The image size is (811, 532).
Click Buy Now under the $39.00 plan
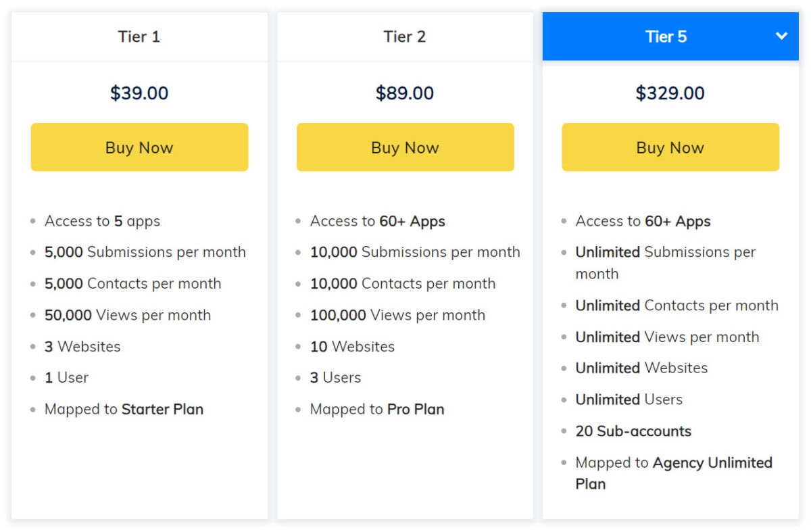[139, 147]
